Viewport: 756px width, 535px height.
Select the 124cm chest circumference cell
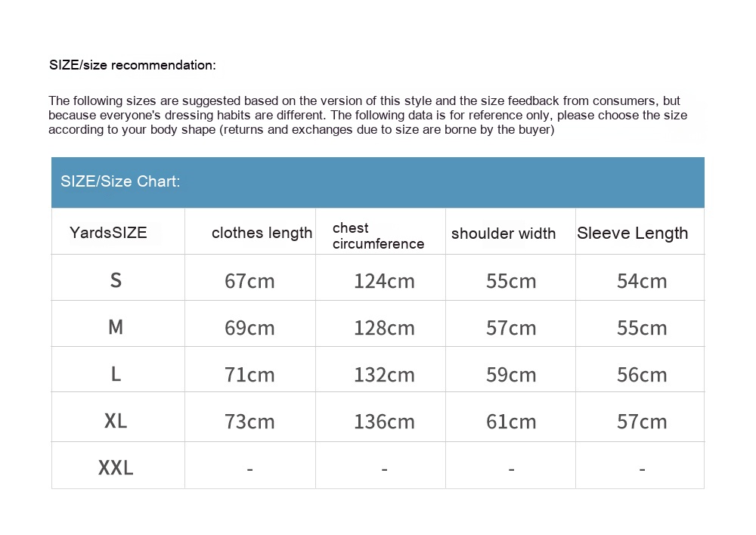(x=384, y=281)
